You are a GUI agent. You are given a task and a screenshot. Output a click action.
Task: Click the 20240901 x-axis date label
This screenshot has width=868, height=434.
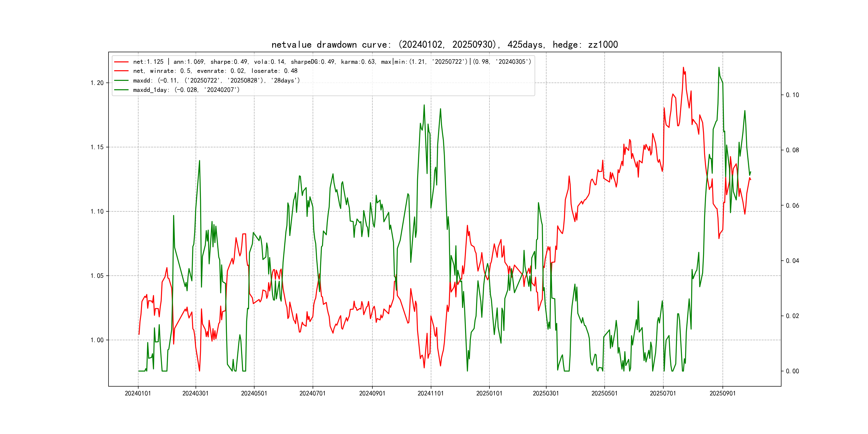coord(372,393)
